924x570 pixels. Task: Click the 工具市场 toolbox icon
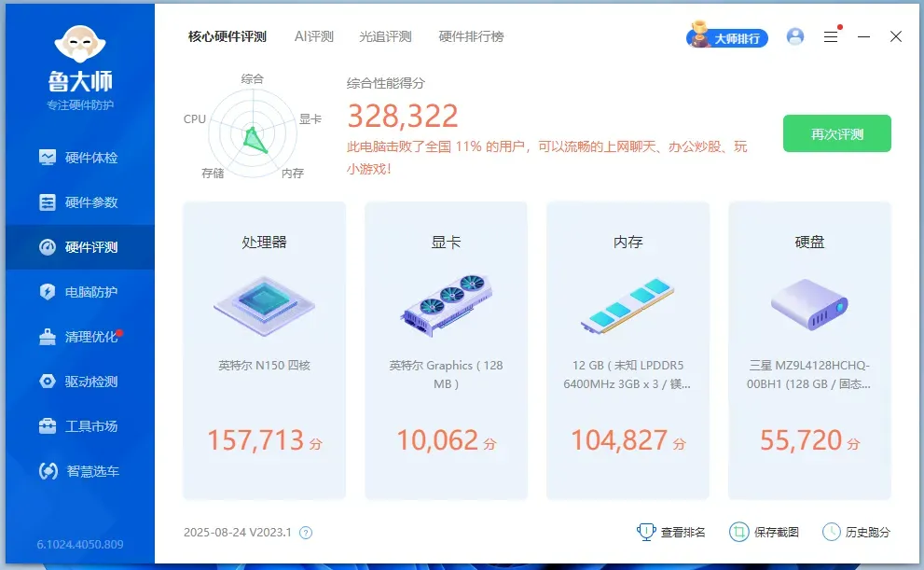[48, 426]
